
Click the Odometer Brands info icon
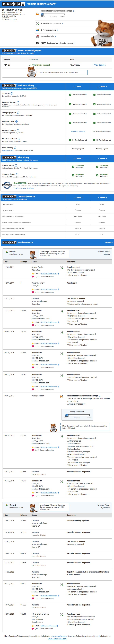(17, 174)
